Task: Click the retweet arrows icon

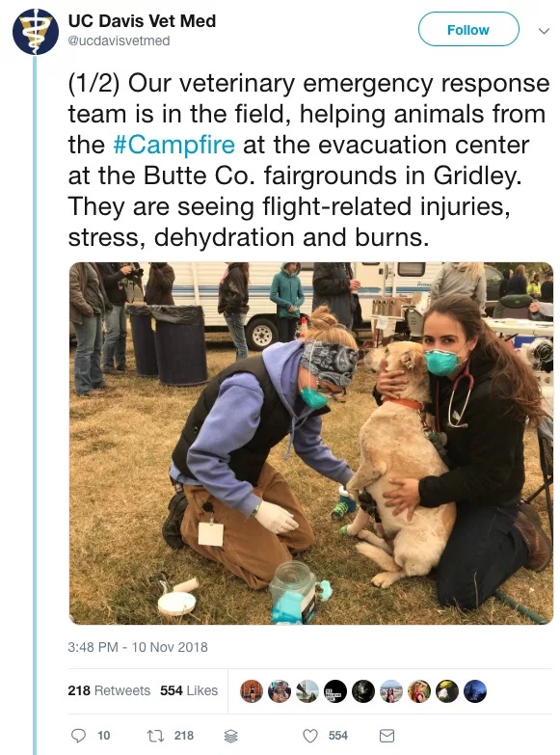Action: point(154,736)
